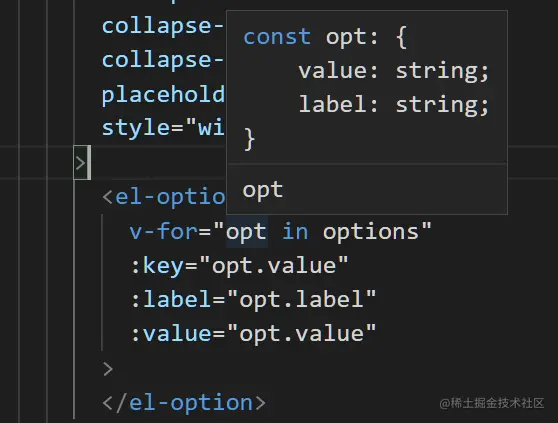Click the :label attribute name
This screenshot has height=423, width=558.
(x=171, y=299)
